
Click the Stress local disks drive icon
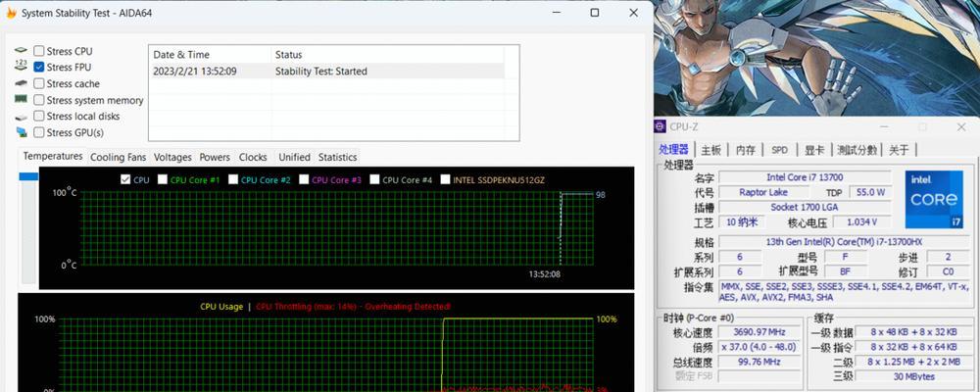coord(22,117)
